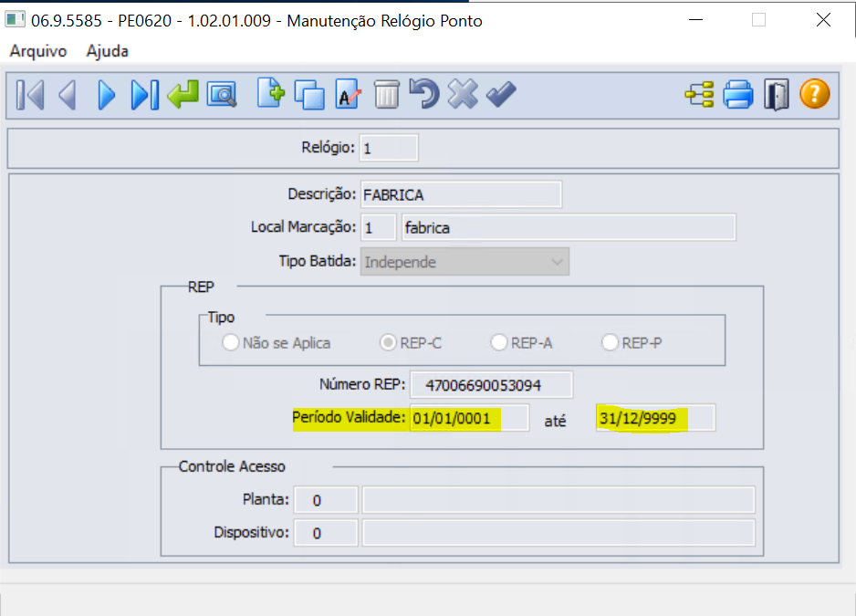
Task: Click the Descrição field containing FABRICA
Action: (x=461, y=194)
